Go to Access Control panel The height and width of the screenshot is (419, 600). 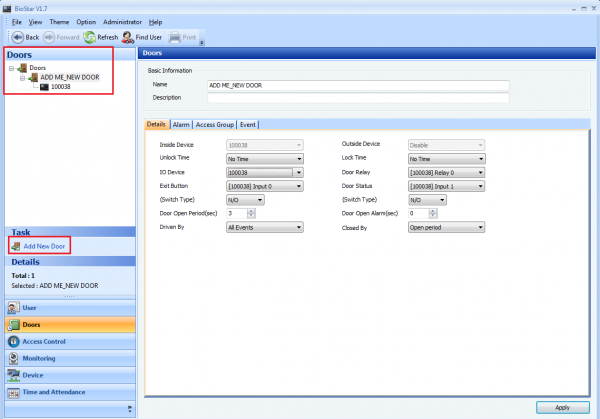click(44, 341)
